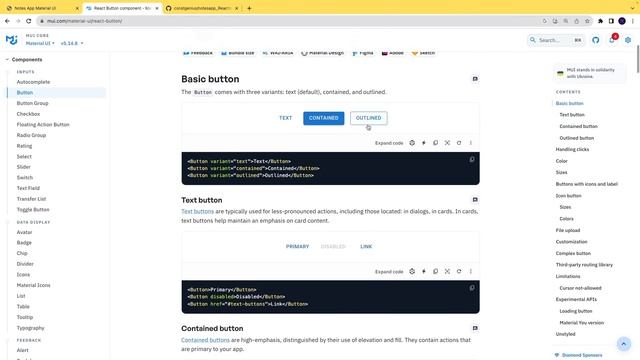This screenshot has height=360, width=640.
Task: Open Checkbox in the sidebar
Action: click(x=28, y=114)
